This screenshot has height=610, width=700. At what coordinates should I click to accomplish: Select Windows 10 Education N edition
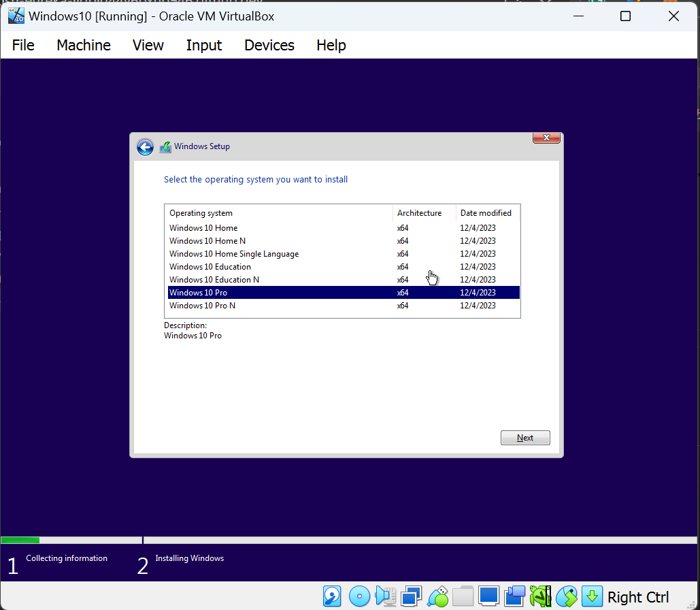tap(344, 280)
